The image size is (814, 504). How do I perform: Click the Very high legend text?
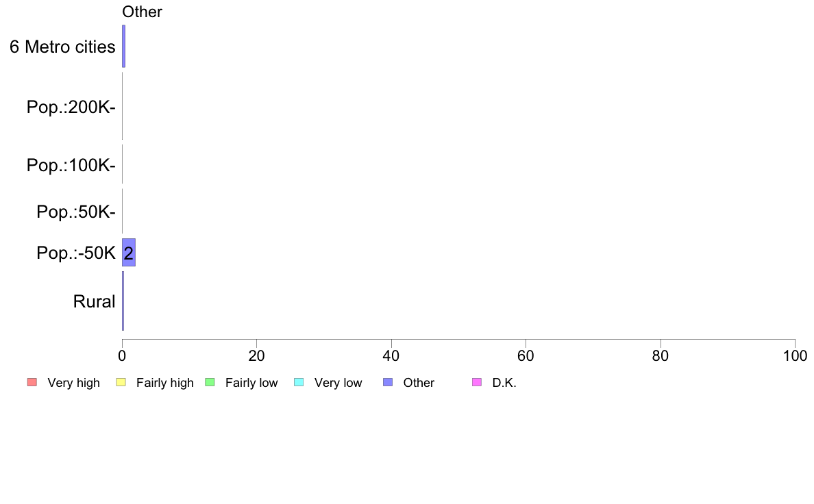coord(74,383)
